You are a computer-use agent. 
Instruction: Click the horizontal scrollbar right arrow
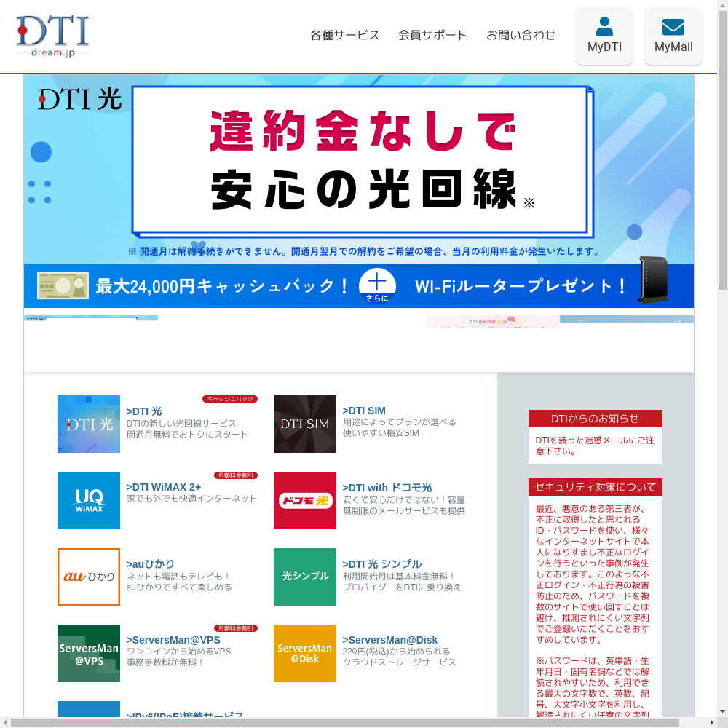pos(711,722)
